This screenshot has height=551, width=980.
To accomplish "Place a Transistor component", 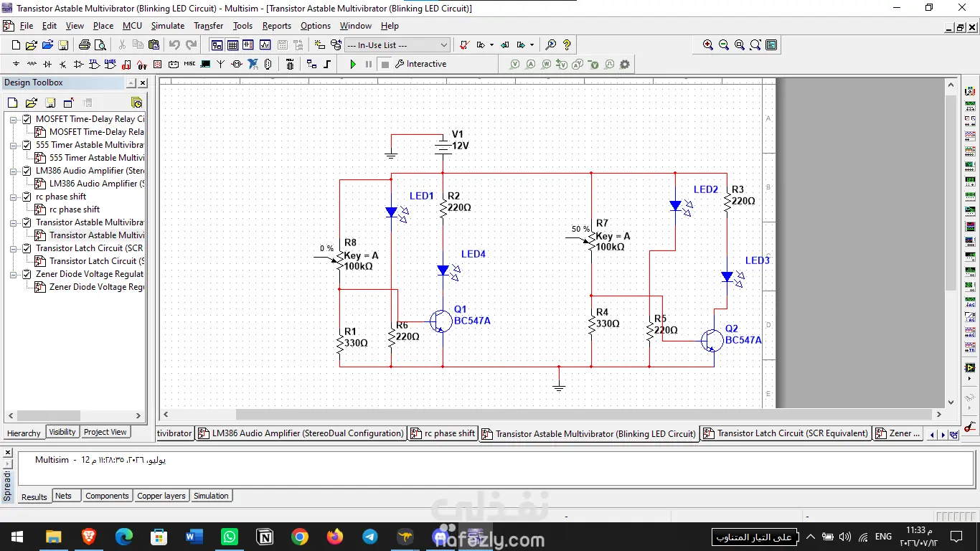I will click(x=63, y=64).
